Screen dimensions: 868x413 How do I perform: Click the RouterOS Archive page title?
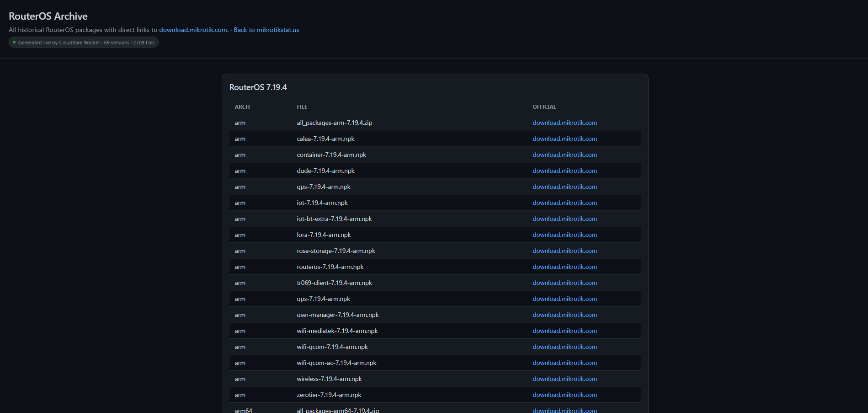(48, 16)
